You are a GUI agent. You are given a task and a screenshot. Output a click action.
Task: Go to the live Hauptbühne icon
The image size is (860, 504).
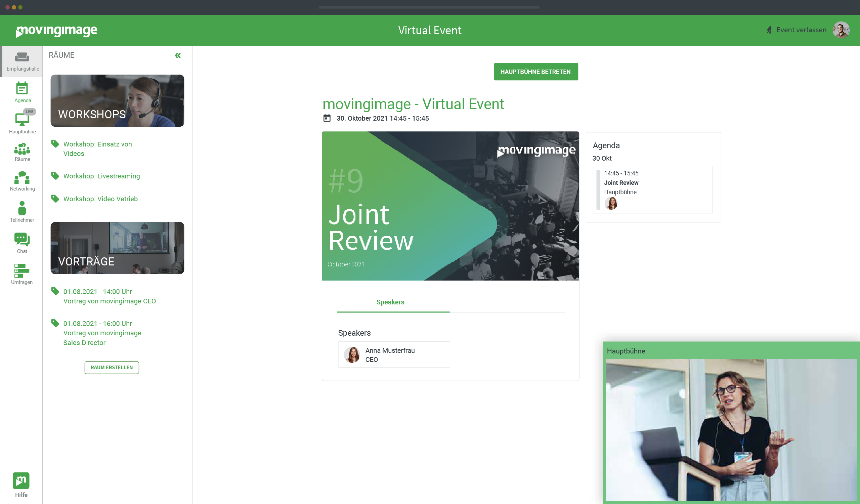click(x=22, y=121)
